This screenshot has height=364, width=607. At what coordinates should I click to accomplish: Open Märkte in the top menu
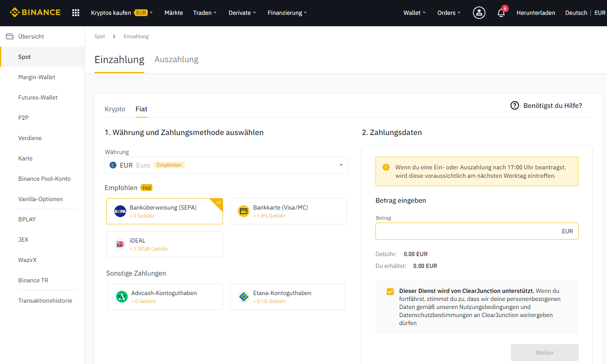tap(174, 13)
